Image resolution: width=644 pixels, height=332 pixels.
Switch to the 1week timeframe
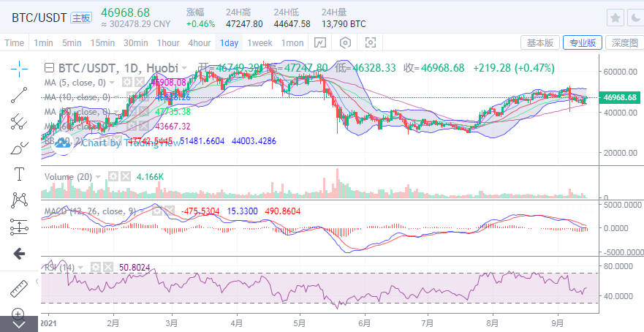point(261,43)
